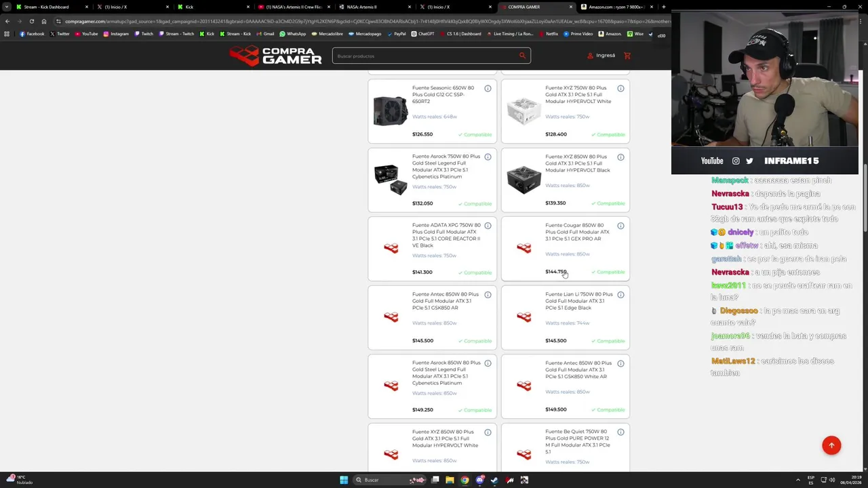Select Asrock 750W Steel Legend product image

(x=390, y=180)
